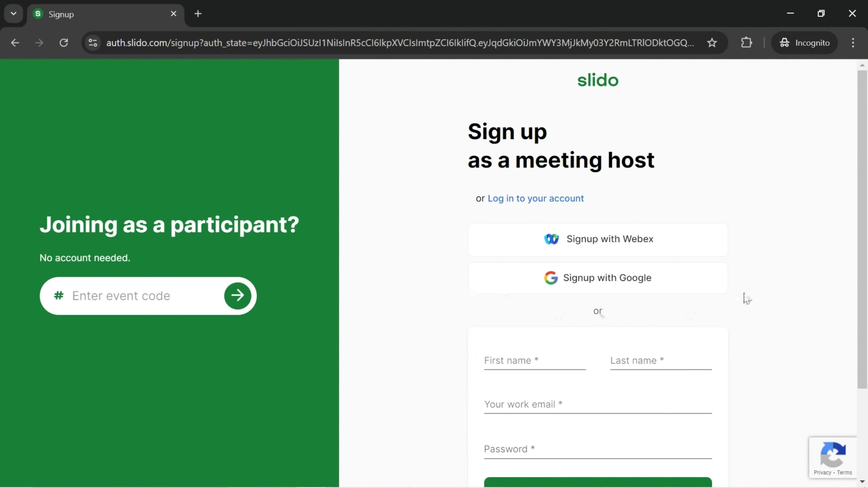Click the Incognito mode indicator icon
The height and width of the screenshot is (488, 868).
click(785, 42)
